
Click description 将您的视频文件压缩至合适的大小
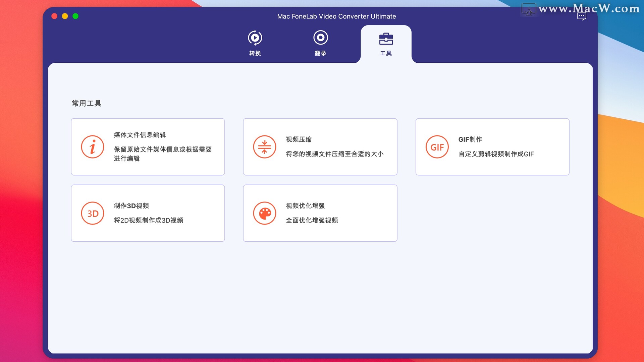click(x=335, y=154)
